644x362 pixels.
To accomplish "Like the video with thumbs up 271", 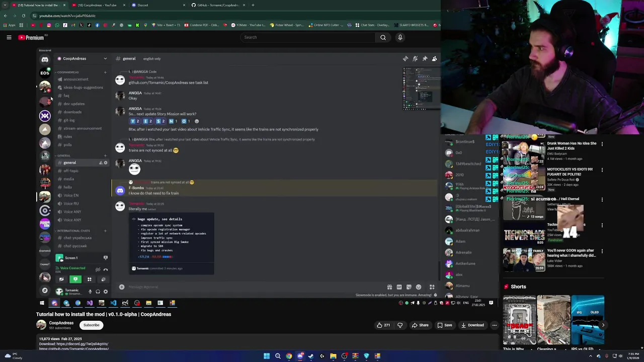I will [x=383, y=325].
